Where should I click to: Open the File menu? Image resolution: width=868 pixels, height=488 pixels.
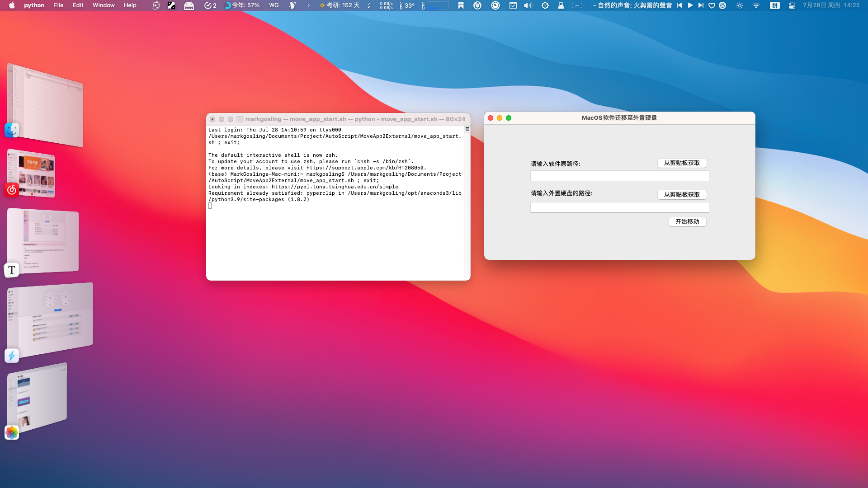[x=59, y=5]
